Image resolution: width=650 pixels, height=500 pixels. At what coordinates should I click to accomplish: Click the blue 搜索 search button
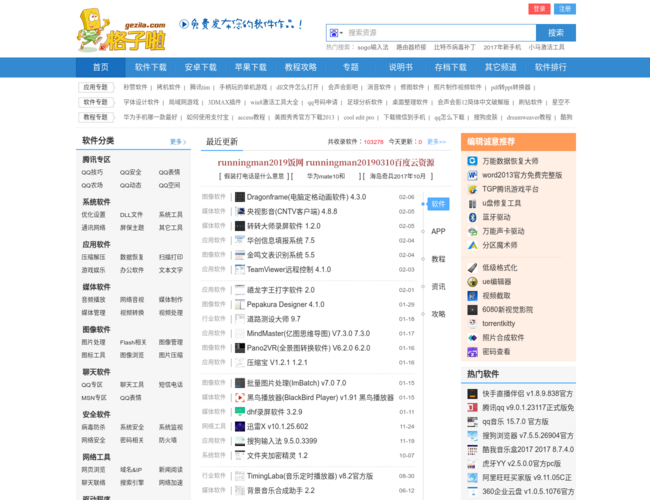click(555, 33)
